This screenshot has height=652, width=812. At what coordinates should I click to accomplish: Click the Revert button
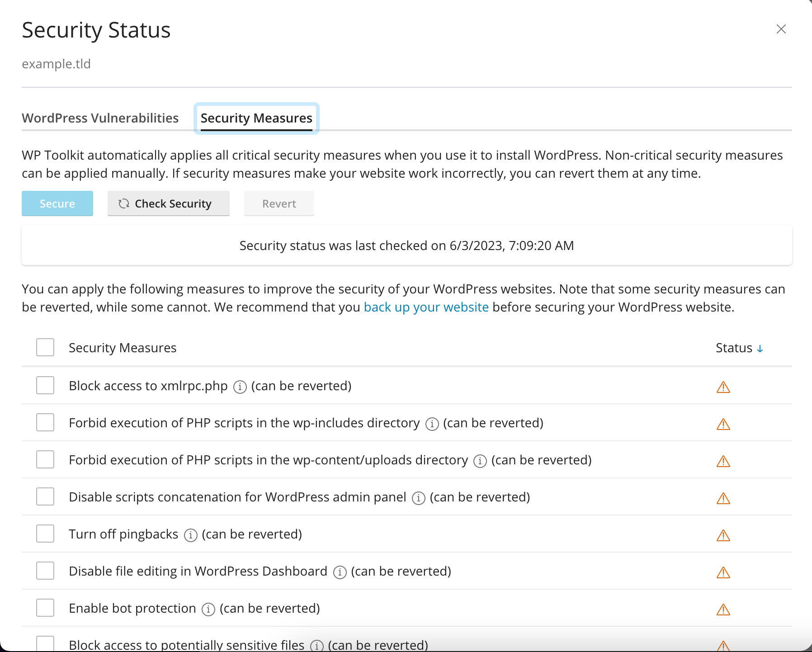[279, 203]
